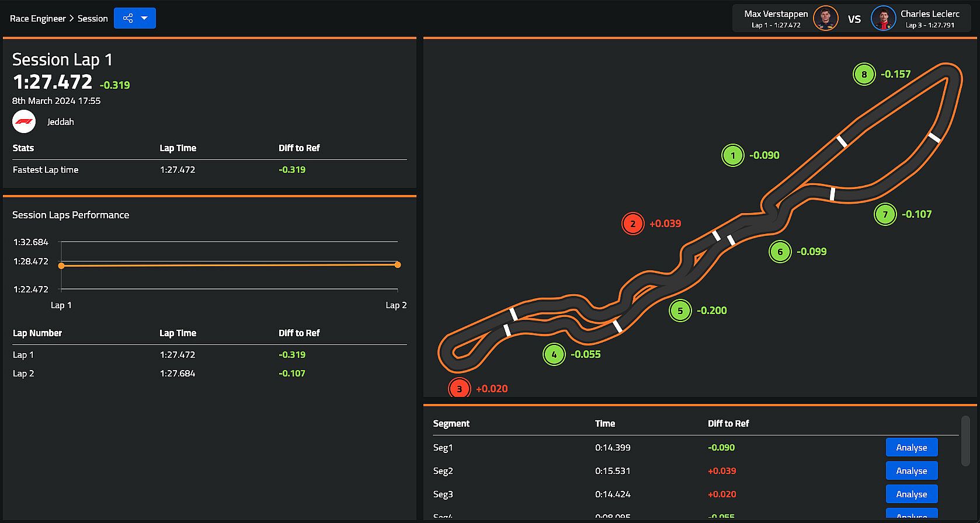Select segment 5 marker on track map
The width and height of the screenshot is (980, 523).
coord(680,311)
